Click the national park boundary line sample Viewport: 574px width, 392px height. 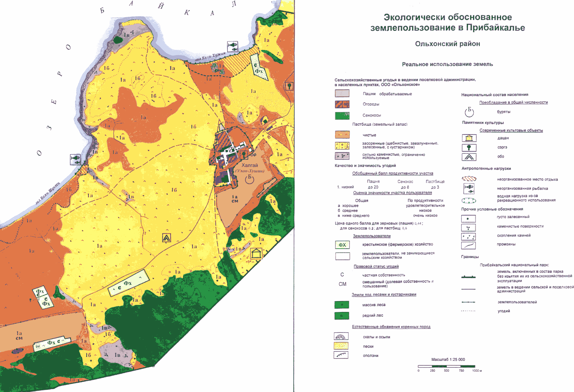pos(469,277)
